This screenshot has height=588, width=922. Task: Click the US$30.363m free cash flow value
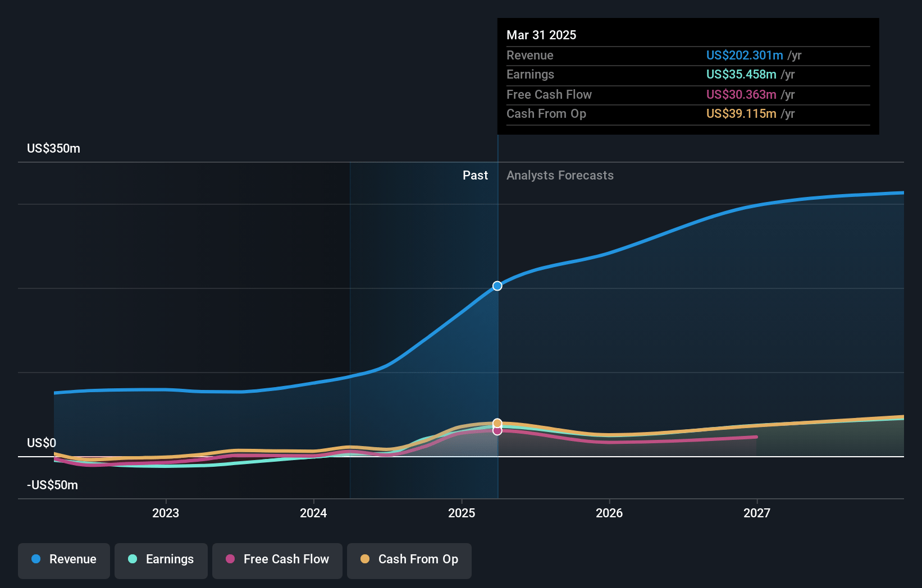741,94
